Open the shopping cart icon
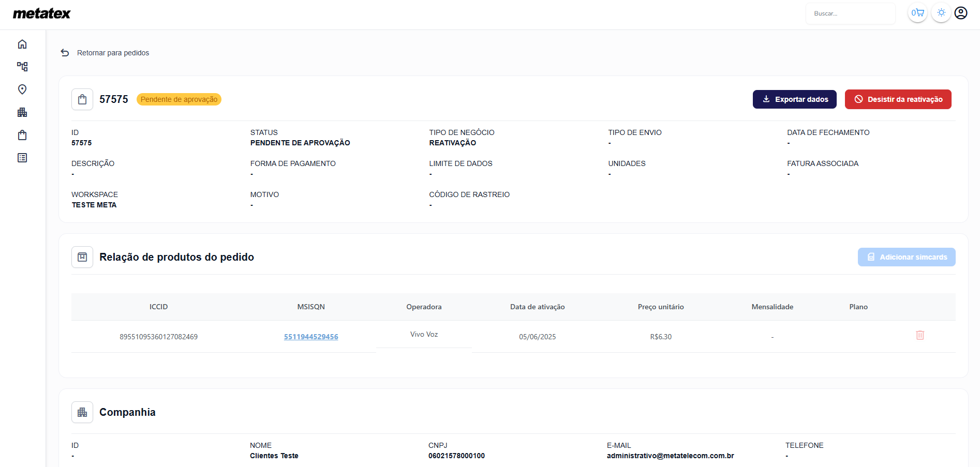The height and width of the screenshot is (467, 980). (x=917, y=13)
